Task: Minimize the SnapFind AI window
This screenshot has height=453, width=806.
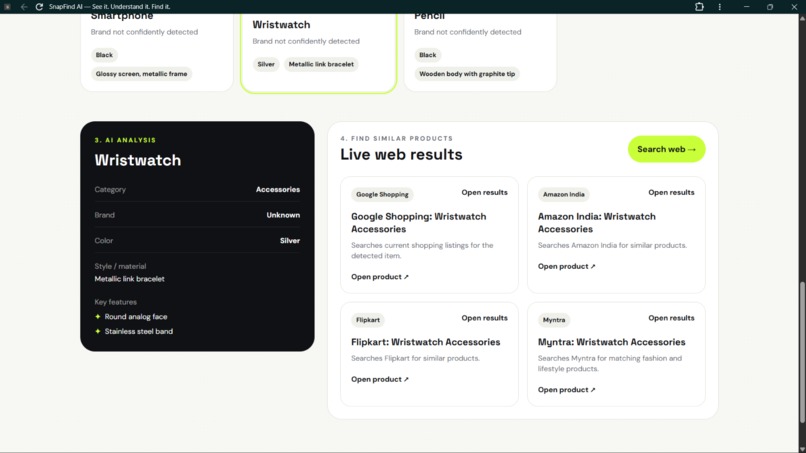Action: pyautogui.click(x=746, y=7)
